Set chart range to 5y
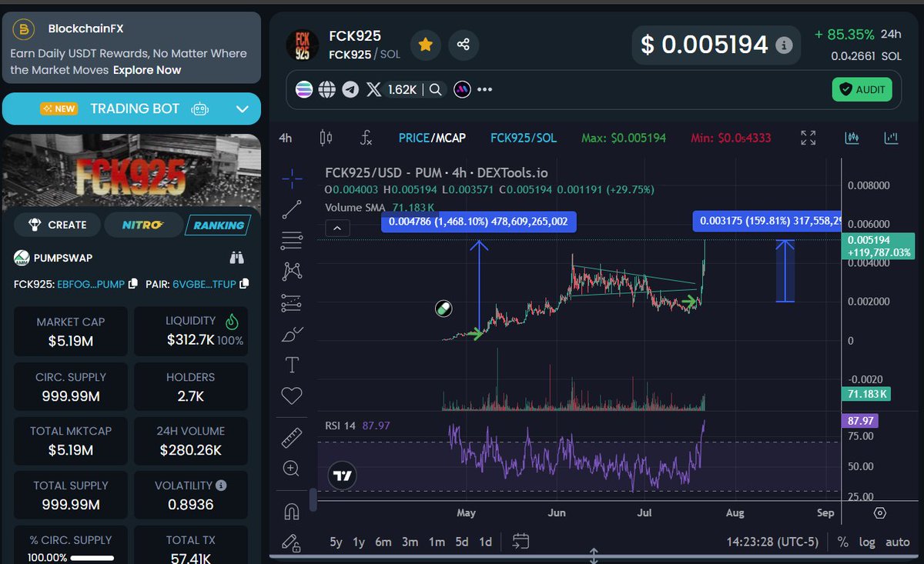 coord(336,542)
